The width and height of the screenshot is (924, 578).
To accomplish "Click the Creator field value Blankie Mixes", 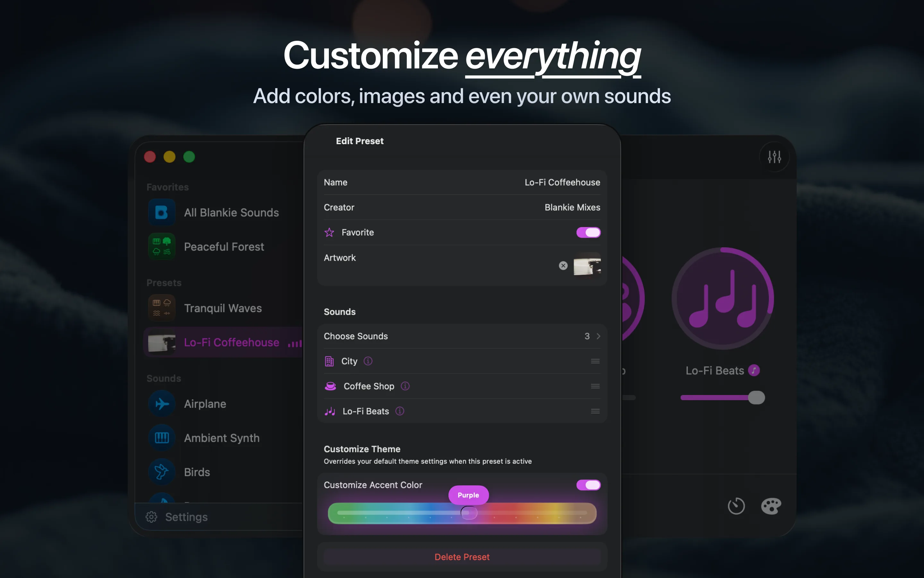I will click(572, 207).
